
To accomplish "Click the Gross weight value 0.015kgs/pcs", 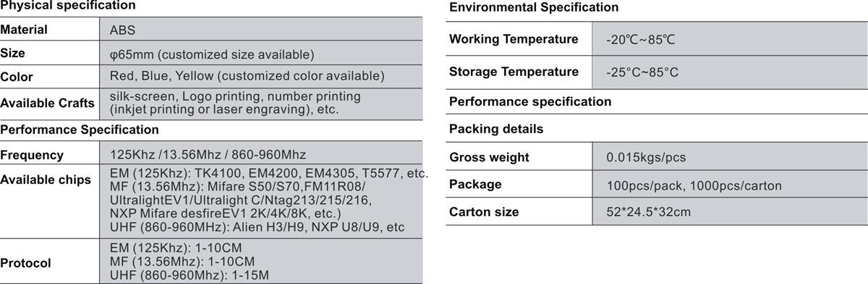I will [x=646, y=157].
